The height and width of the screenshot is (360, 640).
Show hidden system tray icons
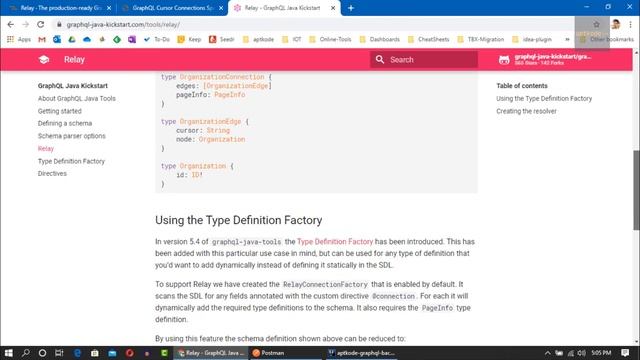(548, 353)
